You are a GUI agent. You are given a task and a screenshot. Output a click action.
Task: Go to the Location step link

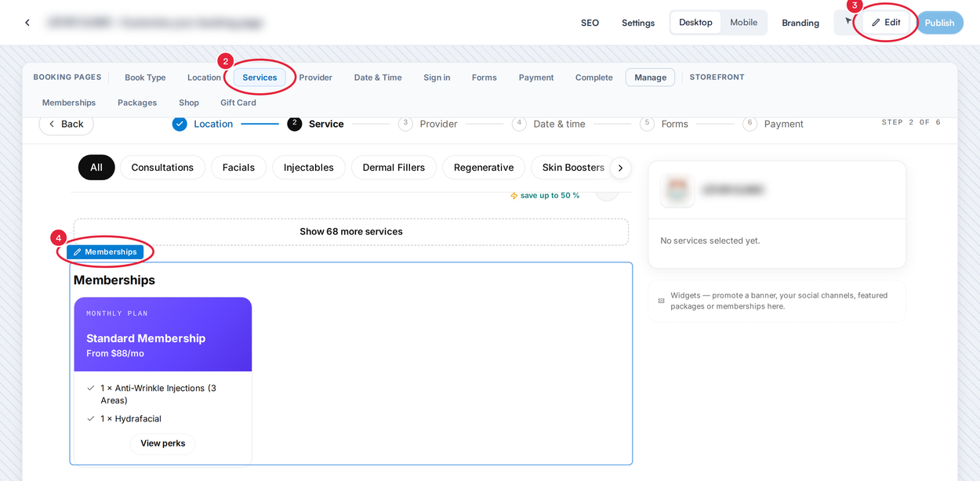coord(213,124)
